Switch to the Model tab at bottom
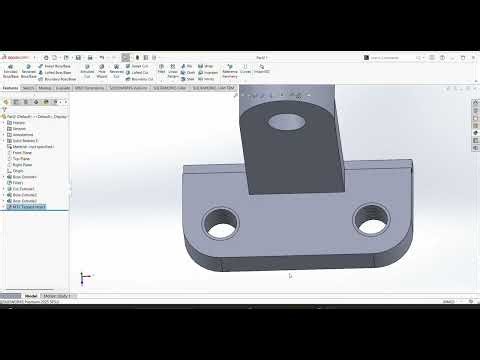 coord(31,296)
